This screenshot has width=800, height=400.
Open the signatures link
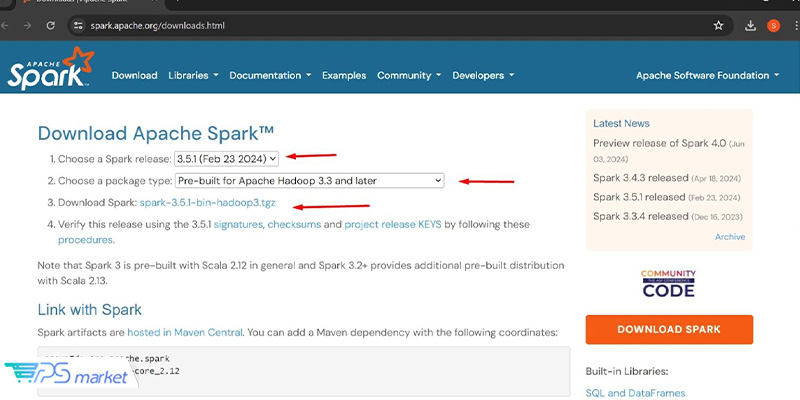pyautogui.click(x=238, y=224)
